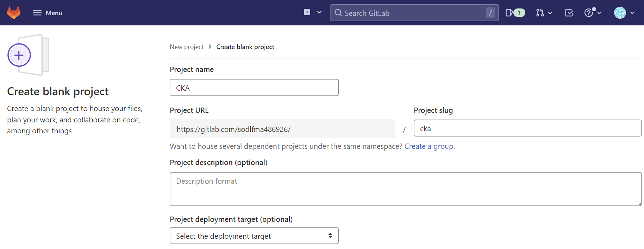Open the hamburger Menu
Image resolution: width=644 pixels, height=249 pixels.
click(48, 13)
